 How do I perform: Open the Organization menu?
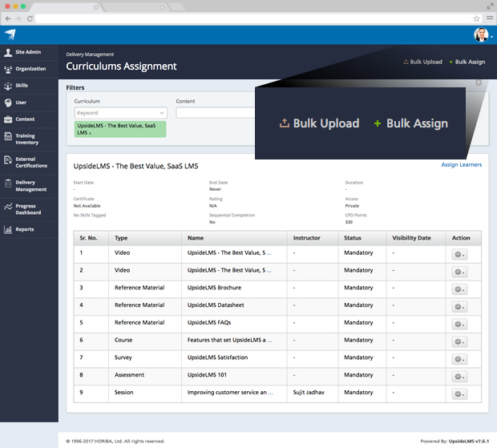pos(29,69)
